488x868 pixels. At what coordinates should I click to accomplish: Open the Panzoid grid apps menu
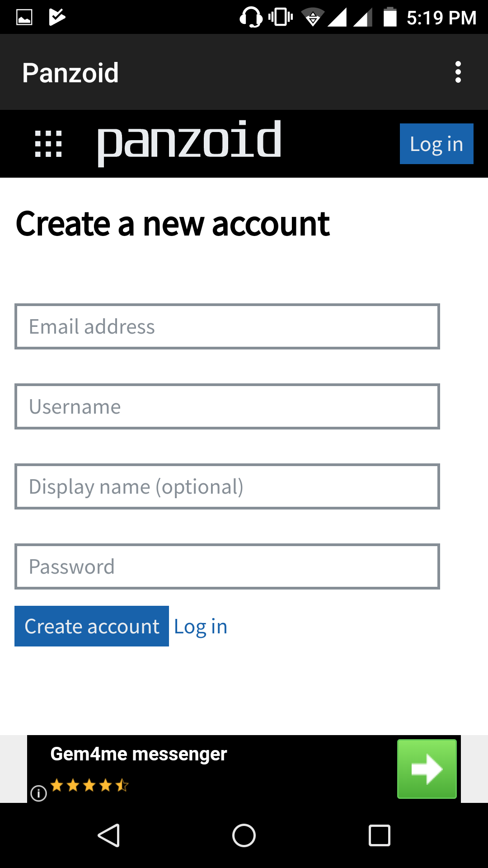tap(48, 144)
